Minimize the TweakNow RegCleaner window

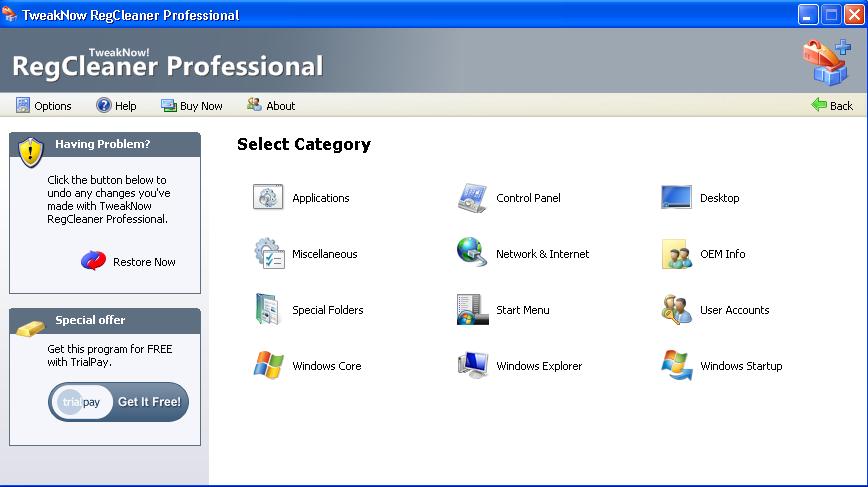808,14
